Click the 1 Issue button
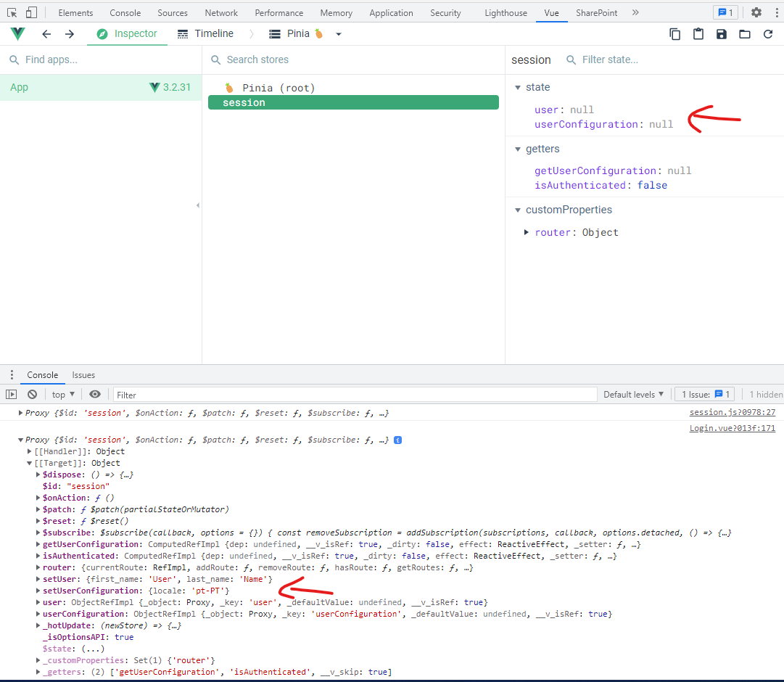Image resolution: width=784 pixels, height=682 pixels. [x=706, y=394]
